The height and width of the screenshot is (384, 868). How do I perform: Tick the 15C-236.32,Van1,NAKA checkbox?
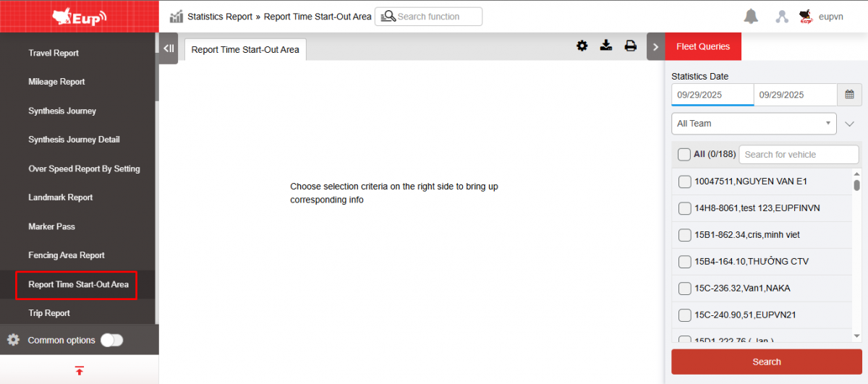click(684, 289)
